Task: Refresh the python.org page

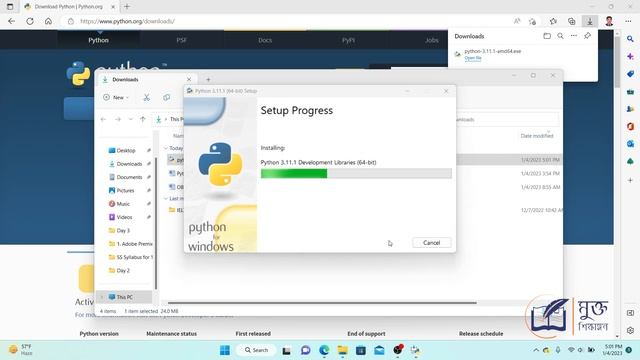Action: [30, 21]
